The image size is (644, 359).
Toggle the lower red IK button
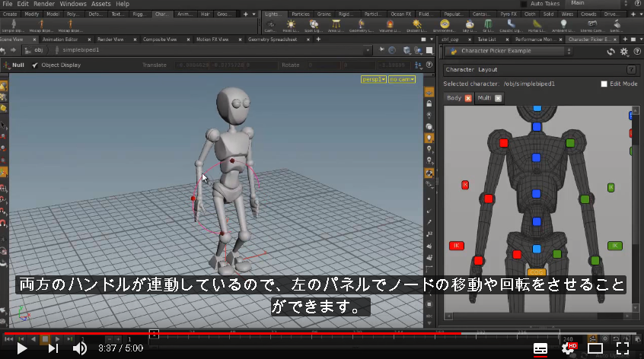pos(456,246)
